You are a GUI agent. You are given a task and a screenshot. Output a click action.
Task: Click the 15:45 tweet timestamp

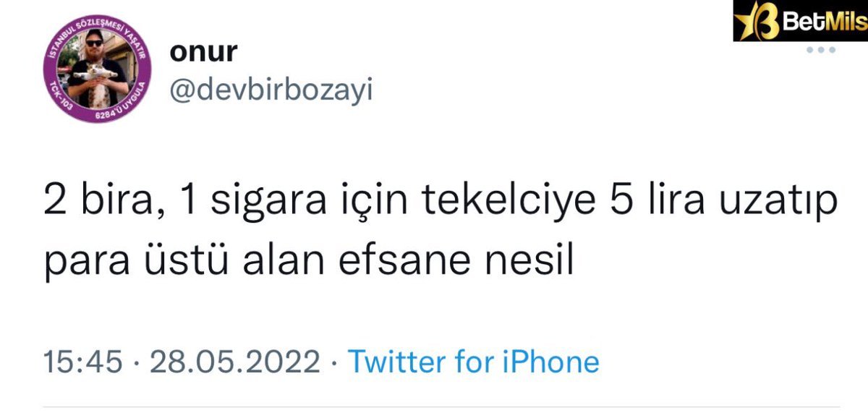click(x=83, y=361)
